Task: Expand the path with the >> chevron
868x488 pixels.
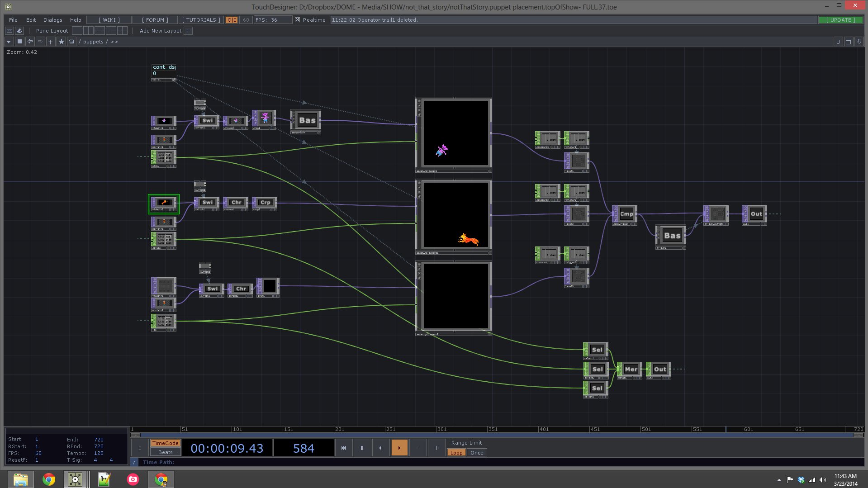Action: (114, 42)
